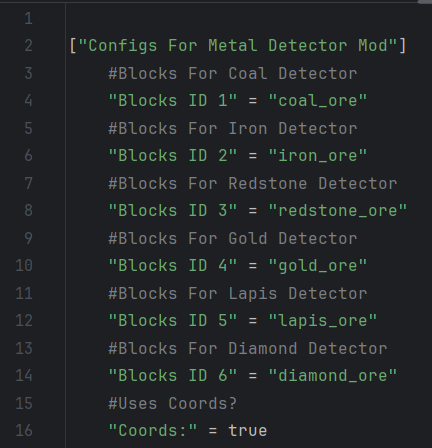Click the "Blocks ID 3" key
Image resolution: width=432 pixels, height=448 pixels.
pos(173,210)
